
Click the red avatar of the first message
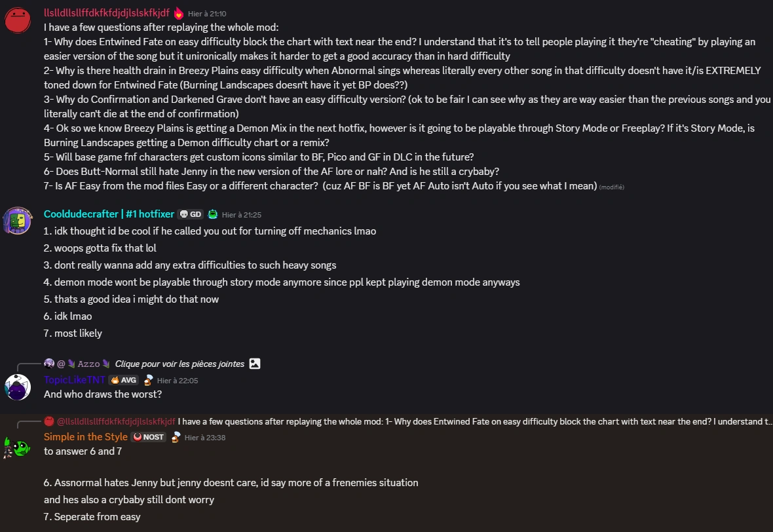point(18,20)
